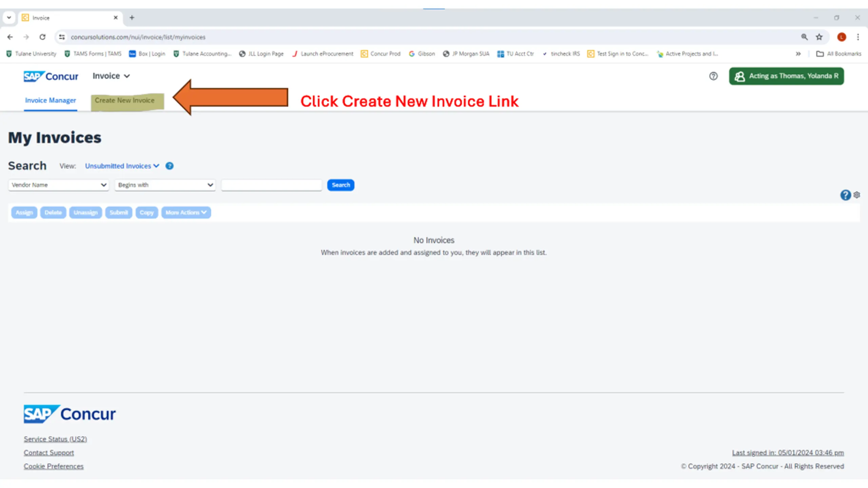
Task: Open JP Morgan SUA bookmark
Action: (466, 54)
